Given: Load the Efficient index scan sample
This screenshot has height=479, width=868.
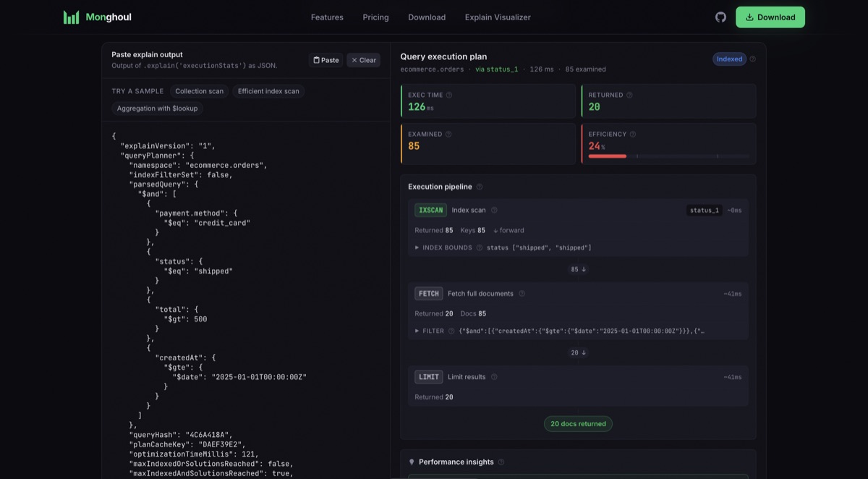Looking at the screenshot, I should 268,91.
